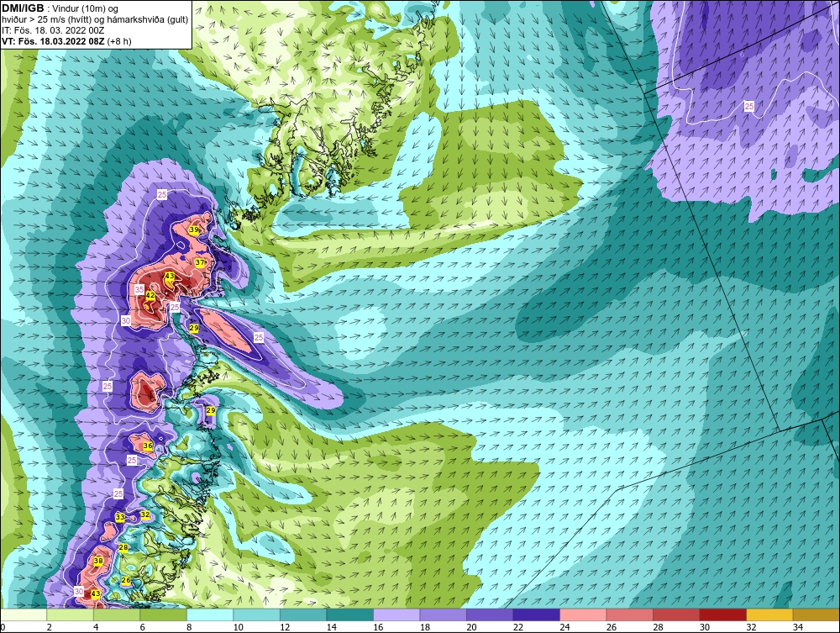Click the yellow gust label 42
The width and height of the screenshot is (840, 633).
(x=150, y=295)
